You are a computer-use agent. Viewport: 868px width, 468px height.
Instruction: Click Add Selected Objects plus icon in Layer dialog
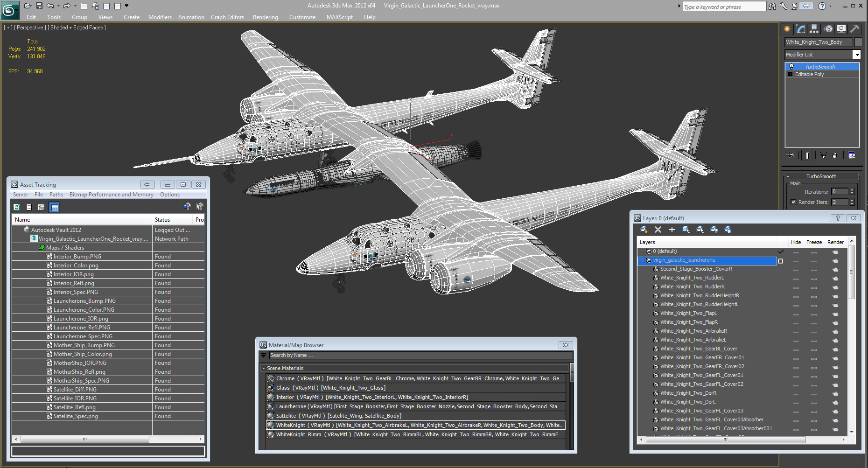pos(672,230)
